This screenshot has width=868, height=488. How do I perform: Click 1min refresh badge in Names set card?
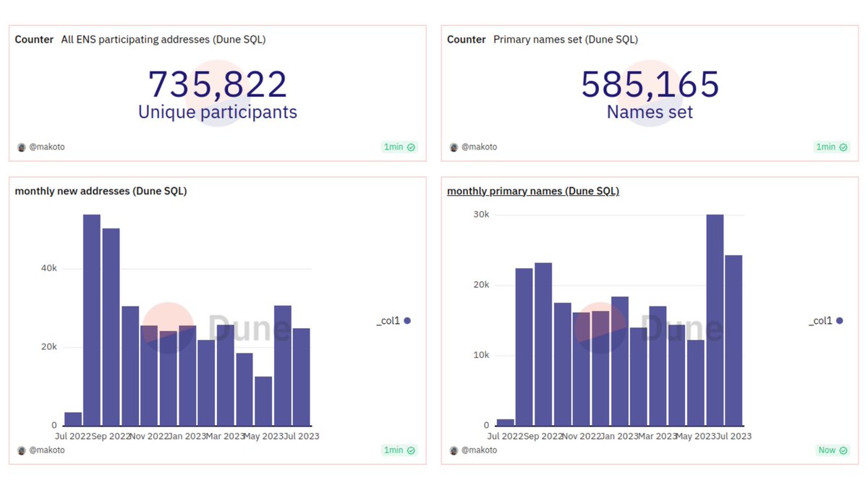833,147
